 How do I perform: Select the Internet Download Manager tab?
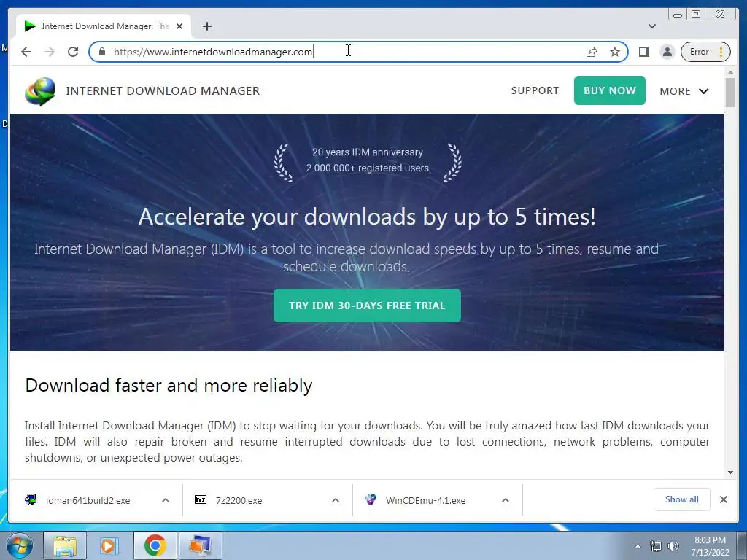pyautogui.click(x=104, y=26)
